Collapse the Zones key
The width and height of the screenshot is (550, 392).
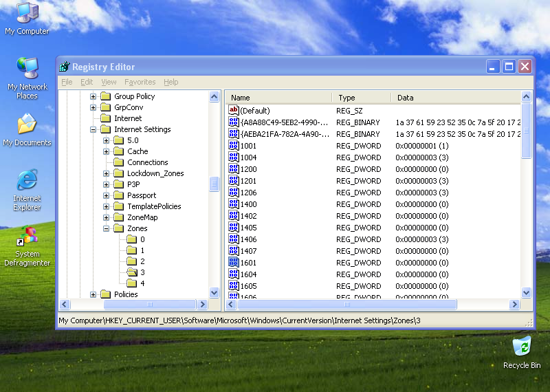[x=106, y=228]
